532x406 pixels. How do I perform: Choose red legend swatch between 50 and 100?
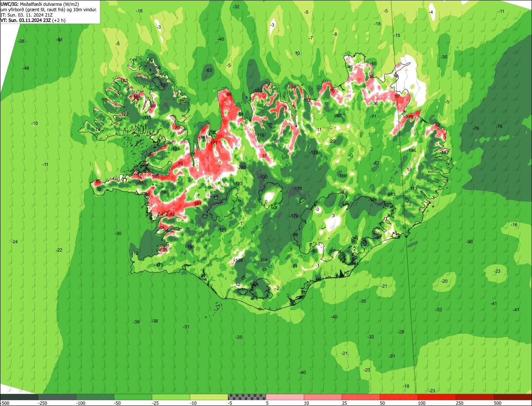399,397
